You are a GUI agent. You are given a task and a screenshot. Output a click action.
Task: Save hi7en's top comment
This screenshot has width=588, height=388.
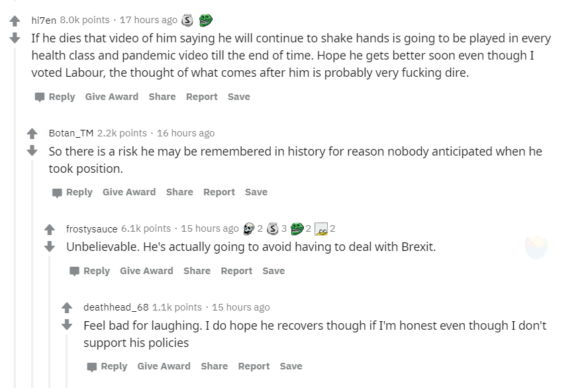[239, 97]
